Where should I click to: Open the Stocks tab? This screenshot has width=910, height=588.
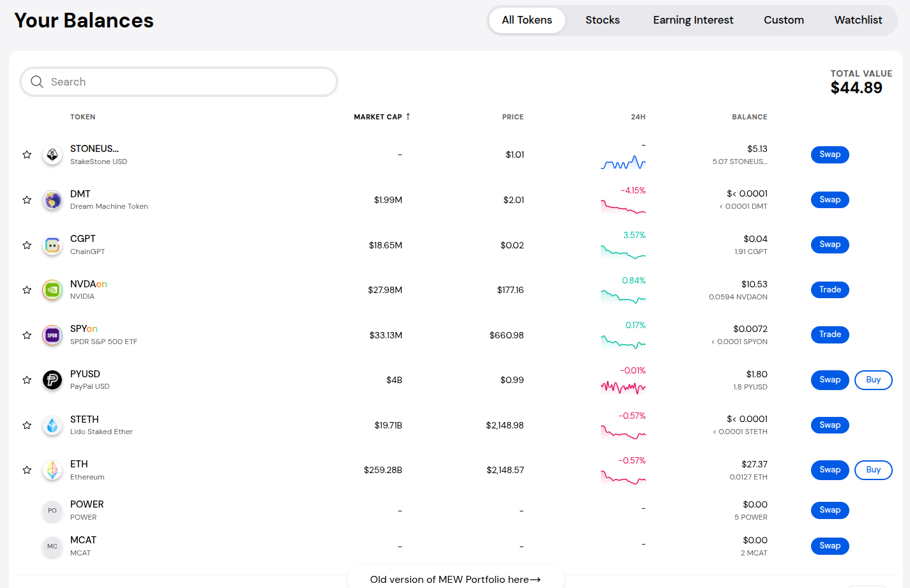coord(603,20)
